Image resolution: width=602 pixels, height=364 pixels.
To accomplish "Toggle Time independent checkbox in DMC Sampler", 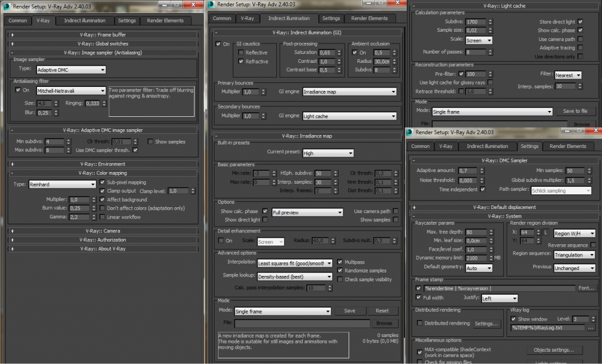I will [483, 189].
